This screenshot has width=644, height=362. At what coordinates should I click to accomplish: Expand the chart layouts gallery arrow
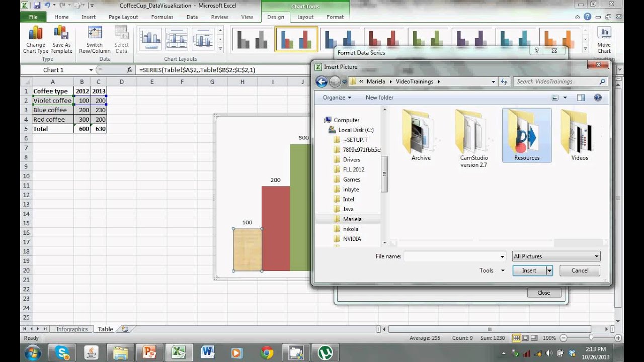(220, 49)
